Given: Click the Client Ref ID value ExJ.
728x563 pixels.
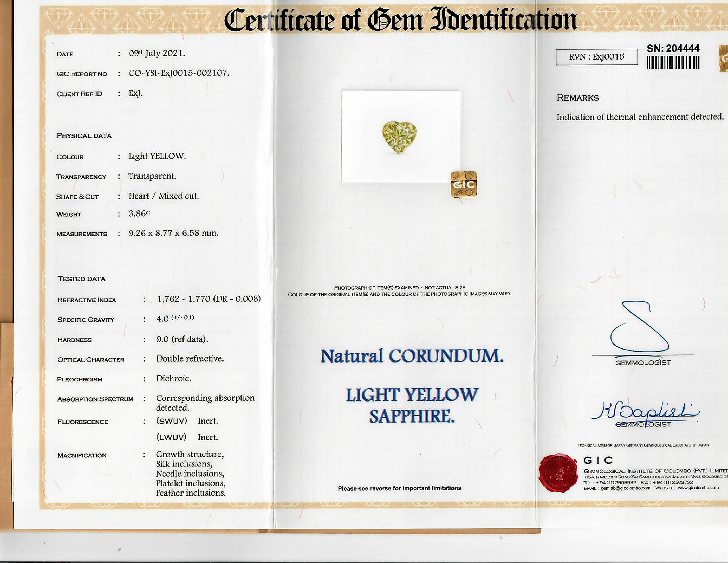Looking at the screenshot, I should tap(135, 93).
